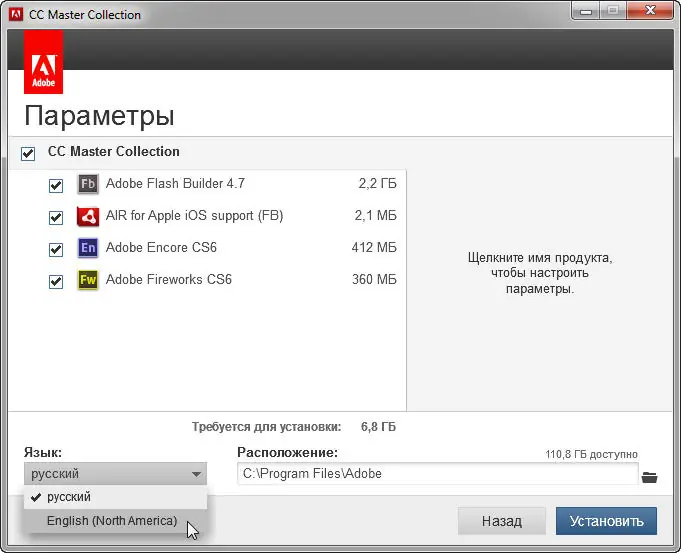The height and width of the screenshot is (553, 681).
Task: Click the CC Master Collection group label
Action: click(x=114, y=151)
